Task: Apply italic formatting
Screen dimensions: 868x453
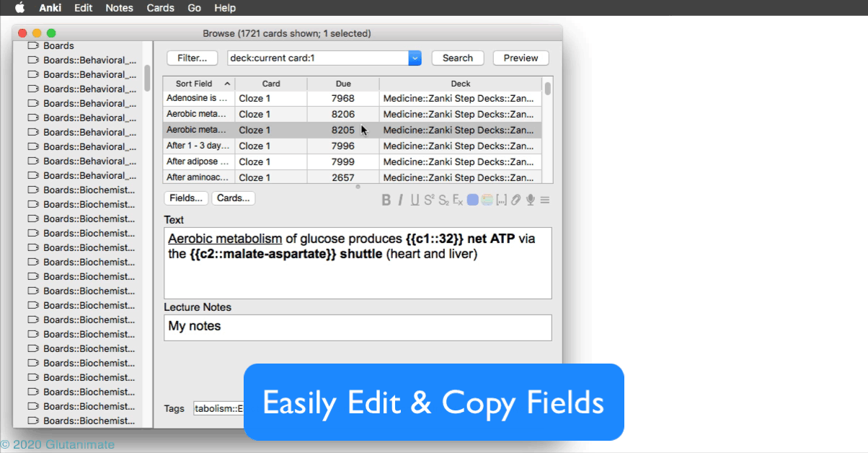Action: coord(401,200)
